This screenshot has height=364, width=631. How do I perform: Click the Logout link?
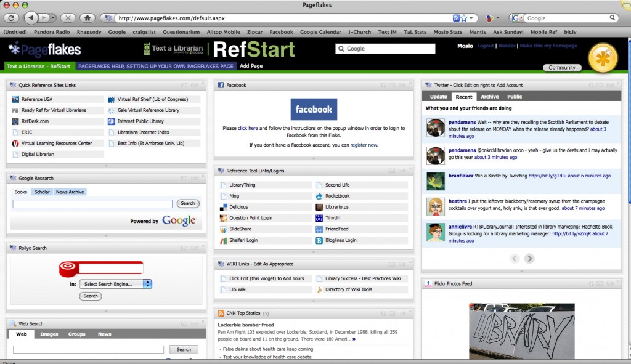point(486,46)
